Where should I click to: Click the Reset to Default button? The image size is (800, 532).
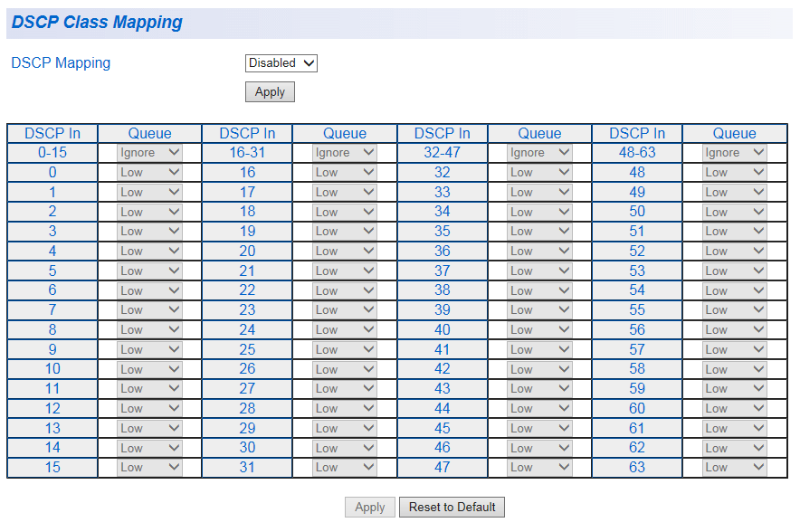pyautogui.click(x=452, y=507)
